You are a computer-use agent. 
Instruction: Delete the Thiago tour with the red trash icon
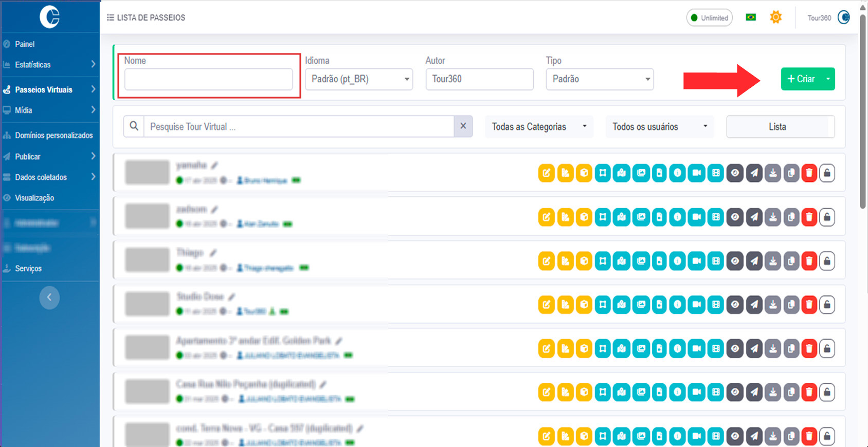coord(809,261)
